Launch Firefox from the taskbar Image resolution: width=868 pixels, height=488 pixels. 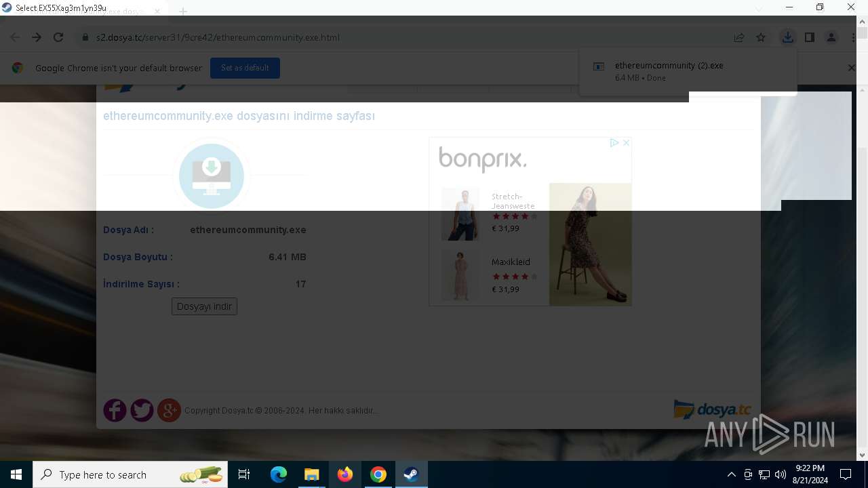[x=344, y=474]
